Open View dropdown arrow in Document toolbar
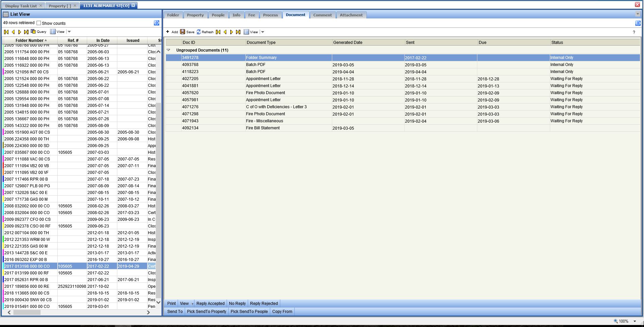Screen dimensions: 644x327 pos(263,32)
